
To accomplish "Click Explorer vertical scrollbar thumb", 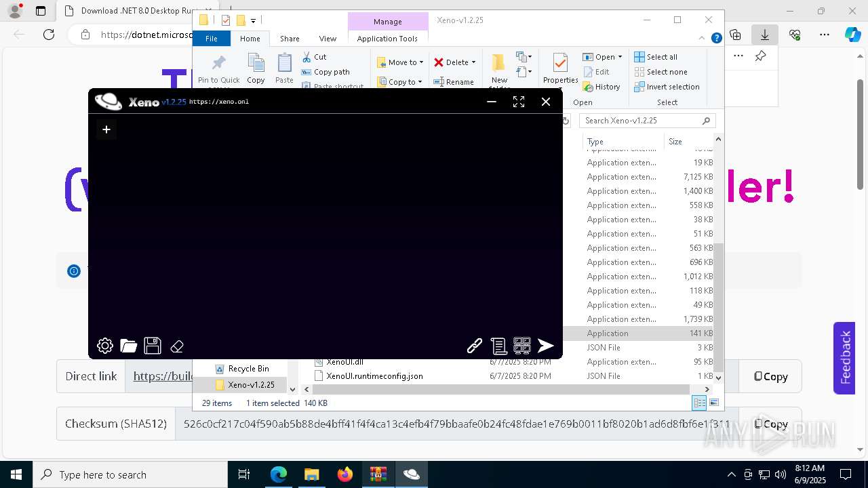I will (718, 306).
